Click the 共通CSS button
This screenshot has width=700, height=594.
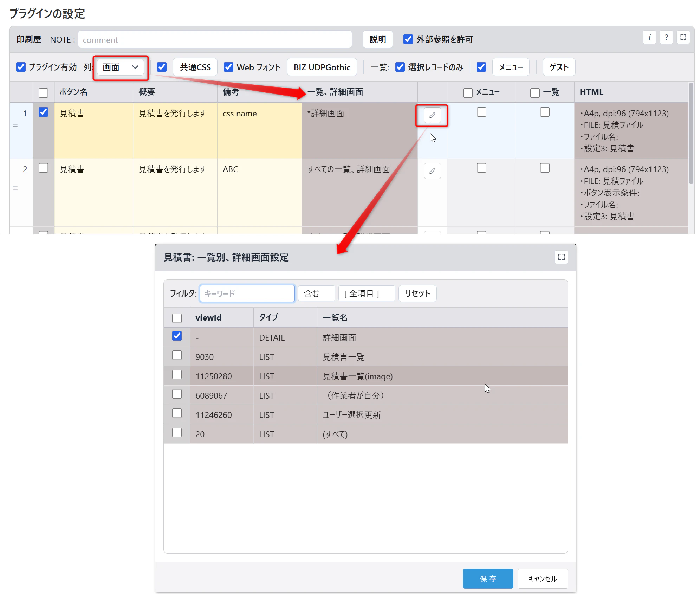[x=195, y=67]
